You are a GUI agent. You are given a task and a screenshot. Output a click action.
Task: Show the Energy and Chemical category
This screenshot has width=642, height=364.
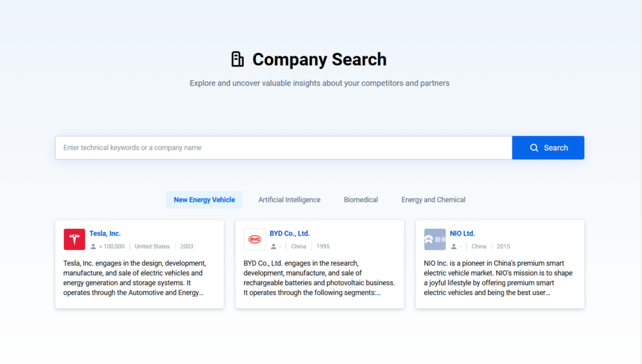[x=433, y=200]
